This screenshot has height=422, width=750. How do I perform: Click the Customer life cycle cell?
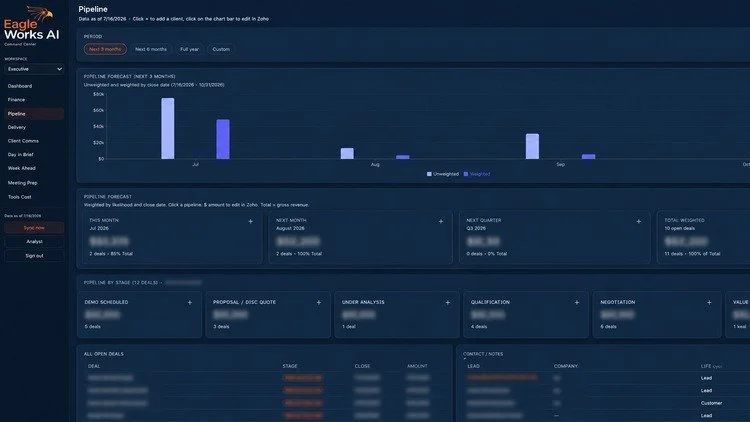(711, 403)
